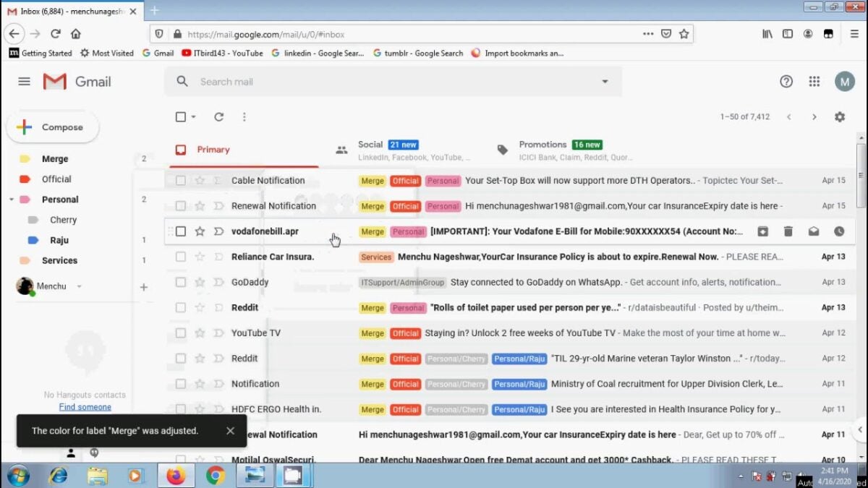Expand the search options dropdown arrow
Viewport: 868px width, 488px height.
[605, 82]
